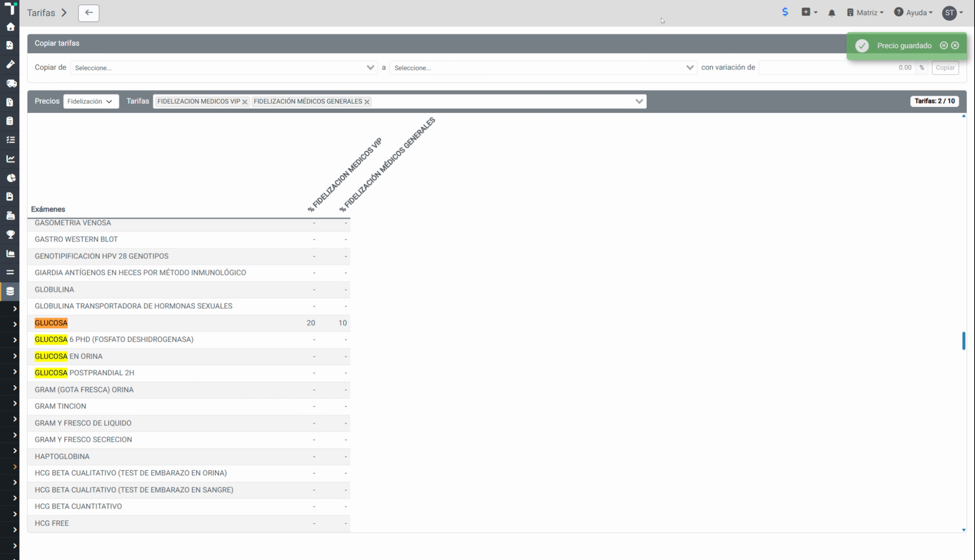
Task: Expand the Tarifas multi-select arrow
Action: pos(639,101)
